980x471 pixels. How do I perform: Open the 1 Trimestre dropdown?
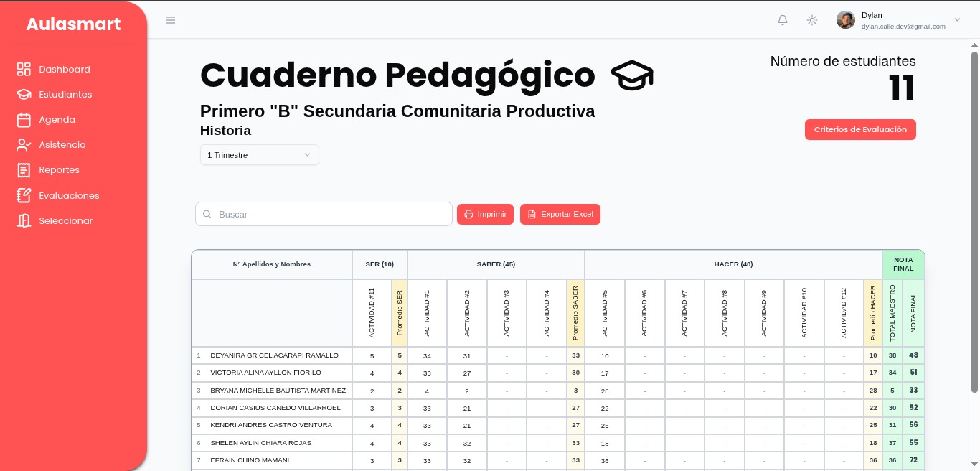[259, 154]
